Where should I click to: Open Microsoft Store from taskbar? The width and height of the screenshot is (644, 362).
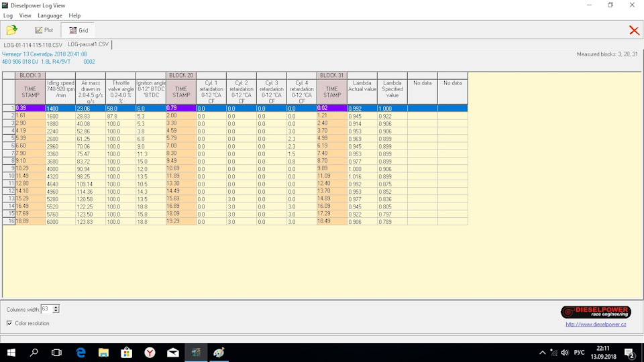tap(127, 353)
